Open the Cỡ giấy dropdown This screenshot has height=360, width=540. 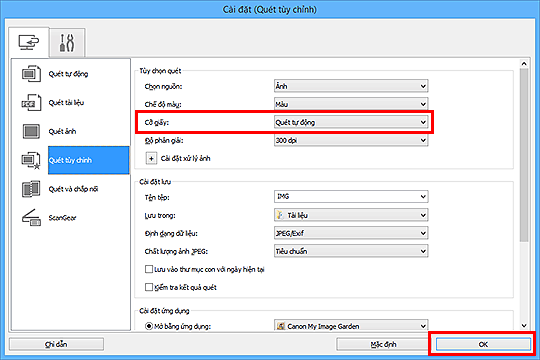351,122
